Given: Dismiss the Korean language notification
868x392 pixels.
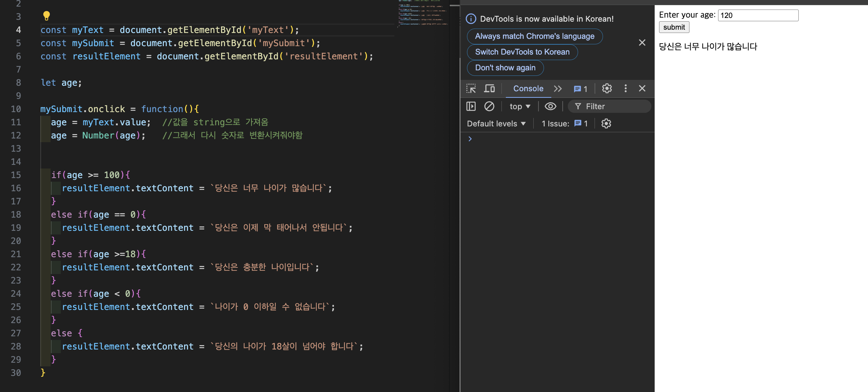Looking at the screenshot, I should pos(642,42).
